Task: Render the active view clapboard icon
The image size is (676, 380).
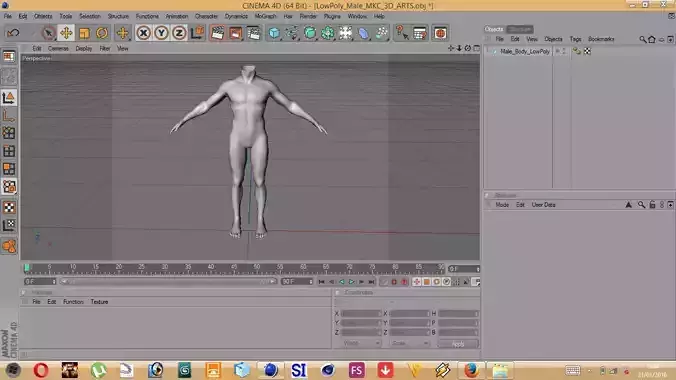Action: click(218, 33)
